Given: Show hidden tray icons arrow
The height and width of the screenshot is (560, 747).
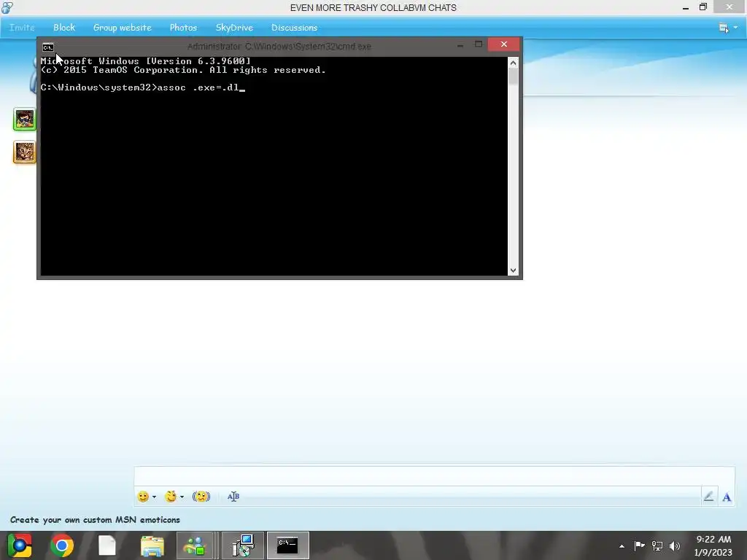Looking at the screenshot, I should point(622,546).
